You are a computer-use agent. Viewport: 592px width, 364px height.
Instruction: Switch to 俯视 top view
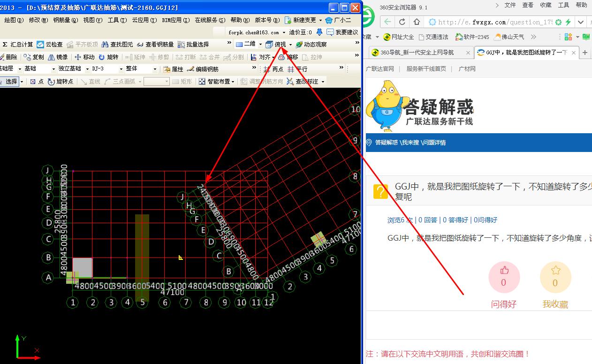(276, 44)
